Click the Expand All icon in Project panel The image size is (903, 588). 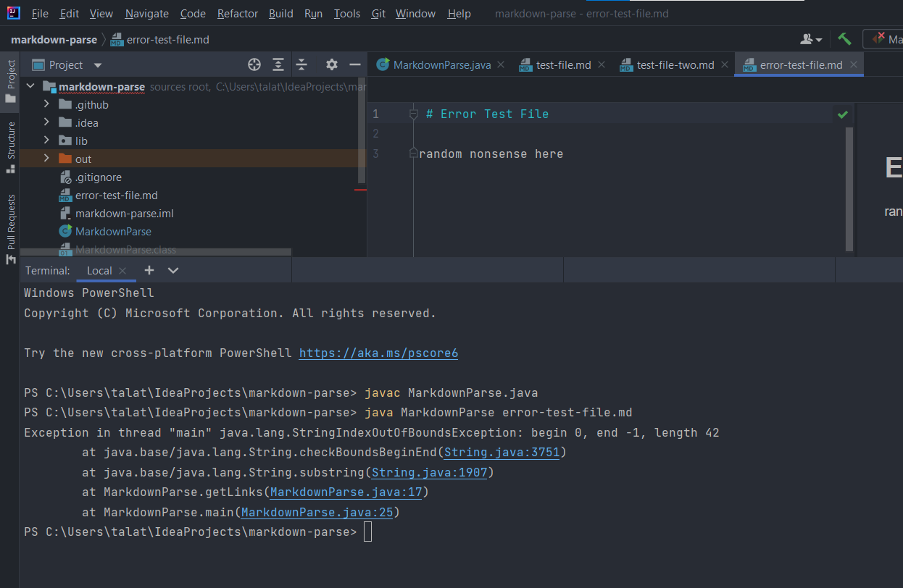(x=278, y=64)
